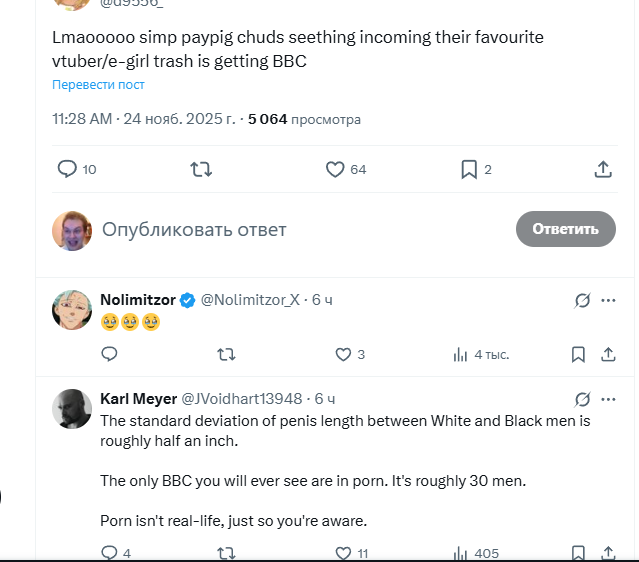Repost Nolimitzor's reply
Image resolution: width=639 pixels, height=562 pixels.
(227, 354)
